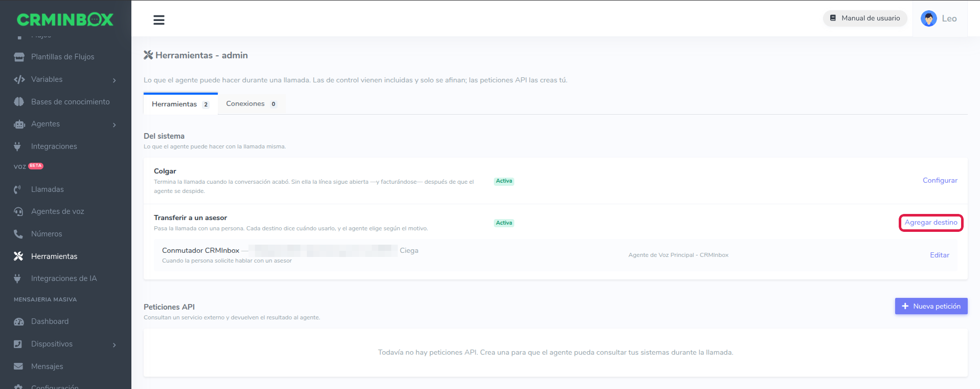Switch to the Herramientas tab
The image size is (980, 389).
point(180,104)
